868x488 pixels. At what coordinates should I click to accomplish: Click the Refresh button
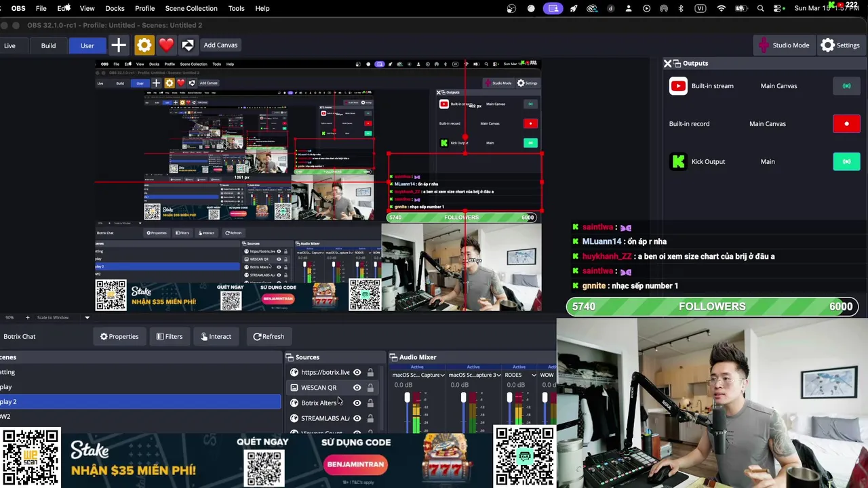click(269, 336)
